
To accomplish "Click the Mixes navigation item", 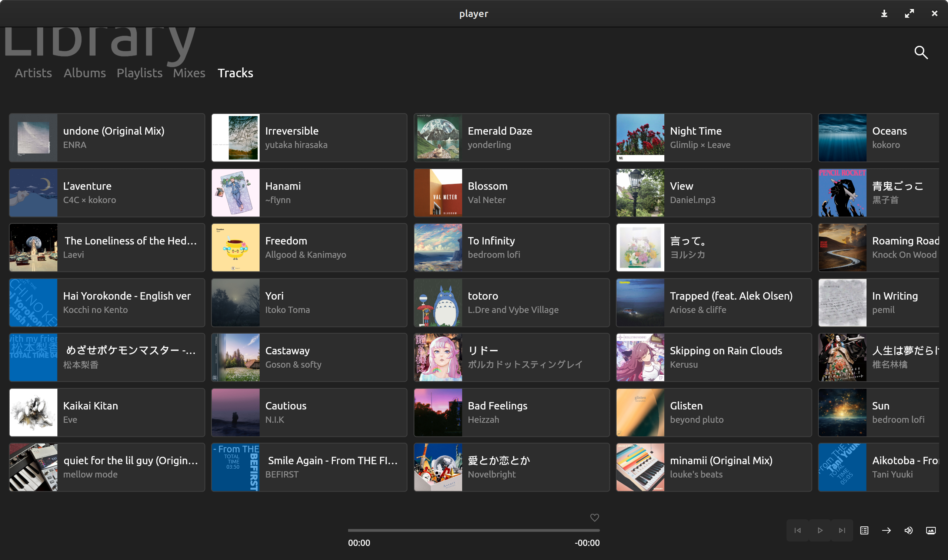I will 190,72.
